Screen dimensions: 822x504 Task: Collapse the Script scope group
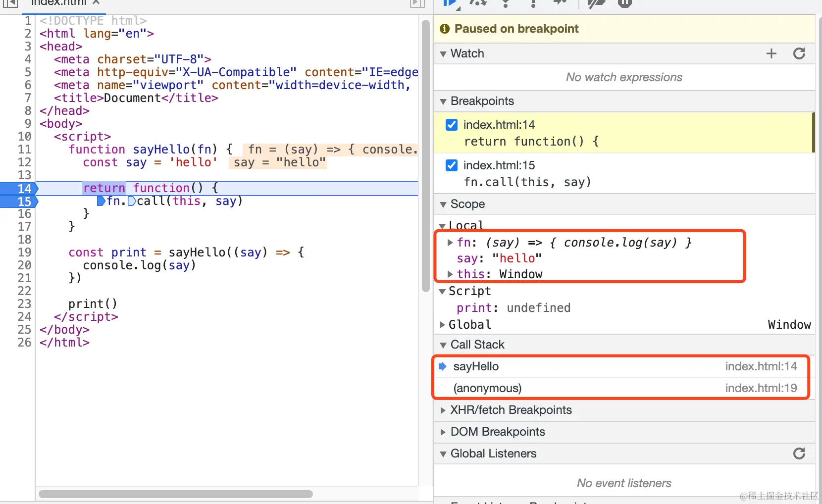click(x=442, y=292)
